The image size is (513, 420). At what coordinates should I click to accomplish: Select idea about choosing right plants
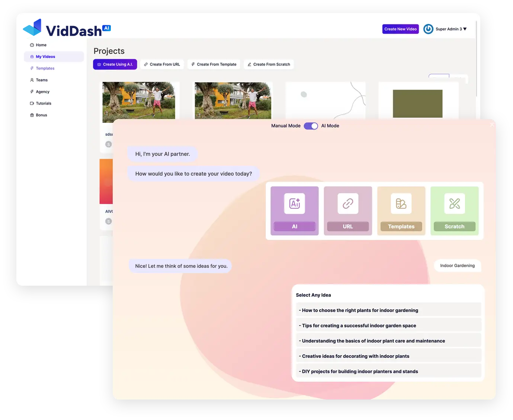[x=388, y=310]
